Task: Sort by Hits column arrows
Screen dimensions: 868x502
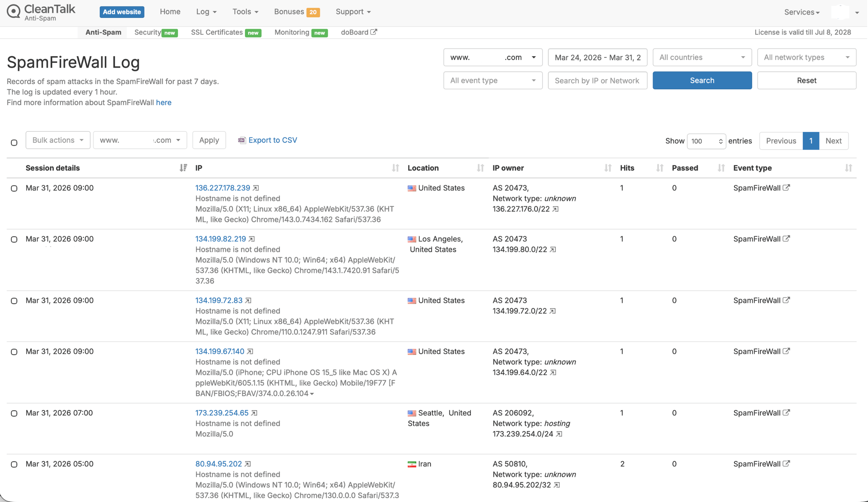Action: pos(660,168)
